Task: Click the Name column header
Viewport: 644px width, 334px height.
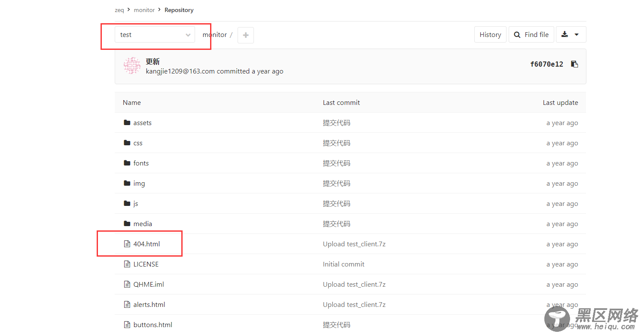Action: click(x=132, y=103)
